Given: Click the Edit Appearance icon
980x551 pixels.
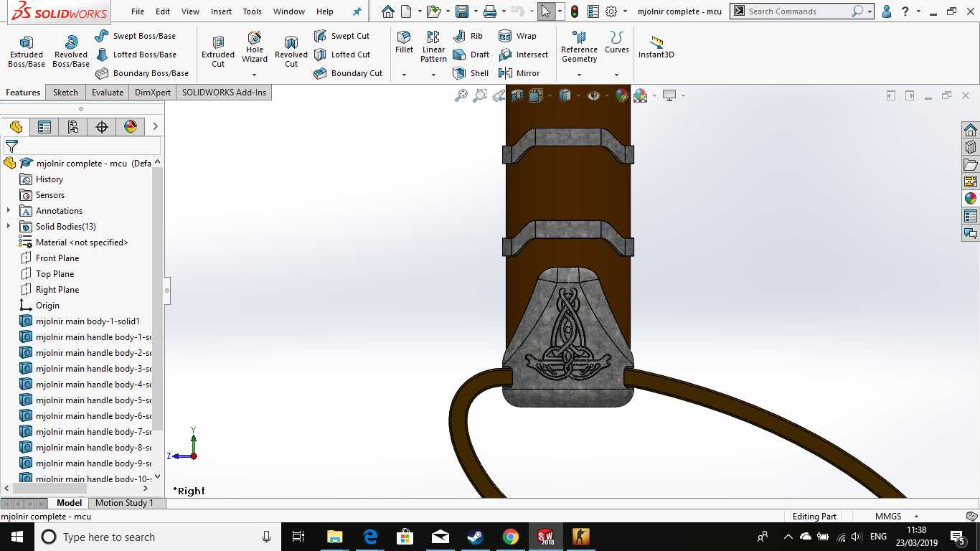Looking at the screenshot, I should 621,95.
